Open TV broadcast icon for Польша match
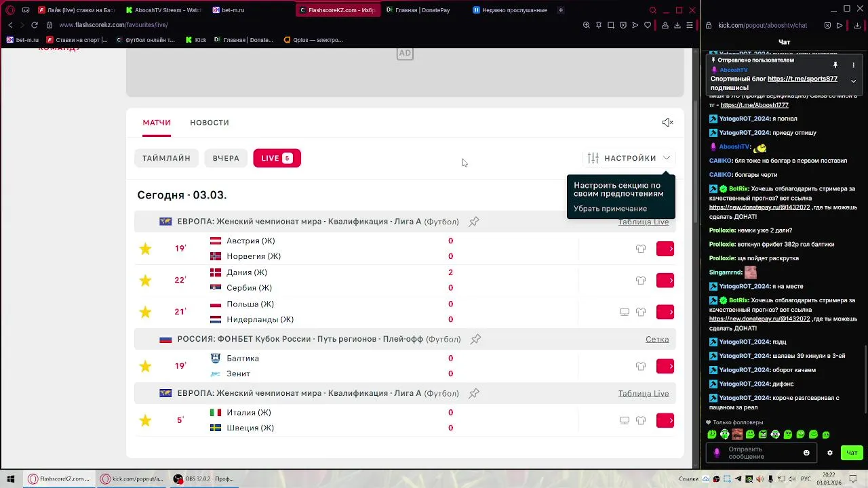 pos(625,312)
